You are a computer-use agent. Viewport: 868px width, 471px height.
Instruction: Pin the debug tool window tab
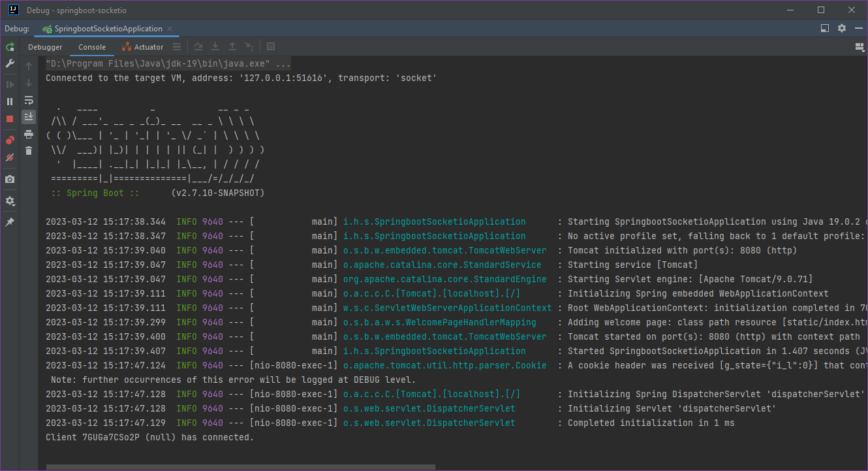tap(10, 221)
